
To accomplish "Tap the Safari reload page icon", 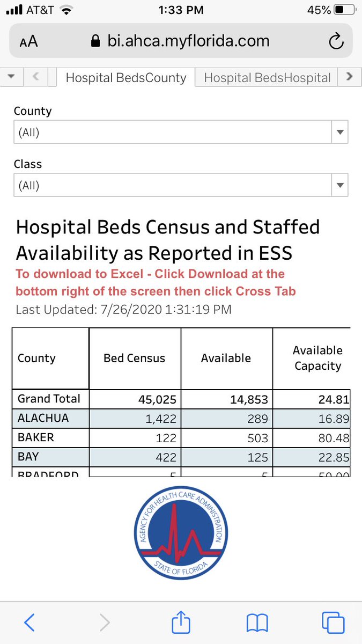I will (336, 41).
